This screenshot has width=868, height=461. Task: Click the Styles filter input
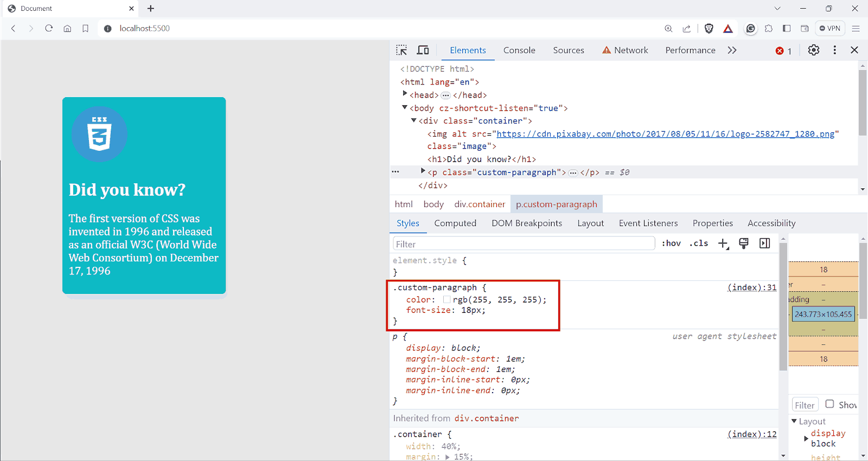pyautogui.click(x=524, y=244)
